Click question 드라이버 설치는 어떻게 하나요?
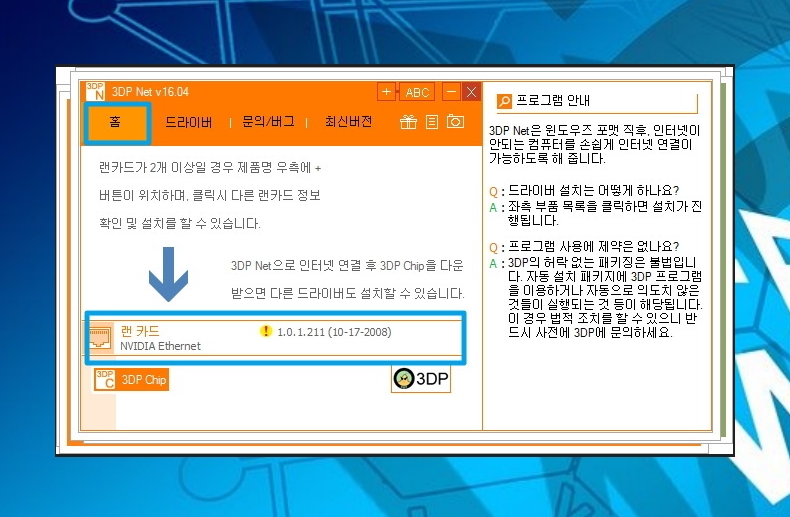Viewport: 790px width, 517px height. point(594,190)
